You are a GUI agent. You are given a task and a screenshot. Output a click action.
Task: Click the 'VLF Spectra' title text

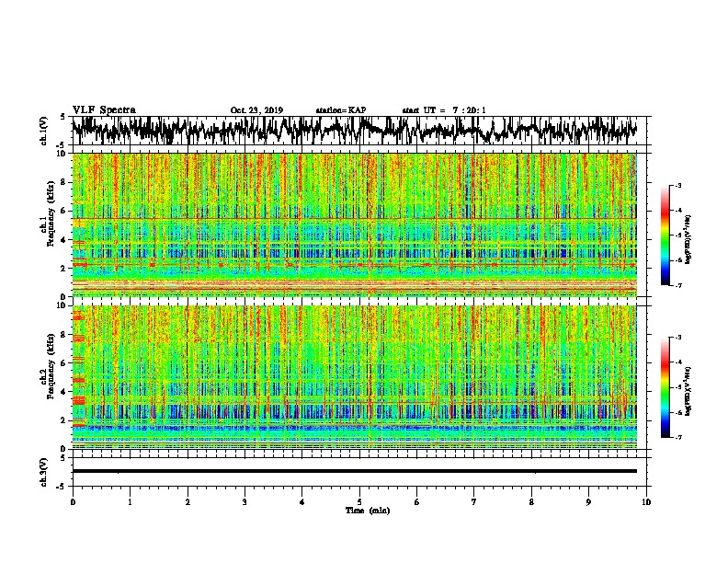point(105,110)
